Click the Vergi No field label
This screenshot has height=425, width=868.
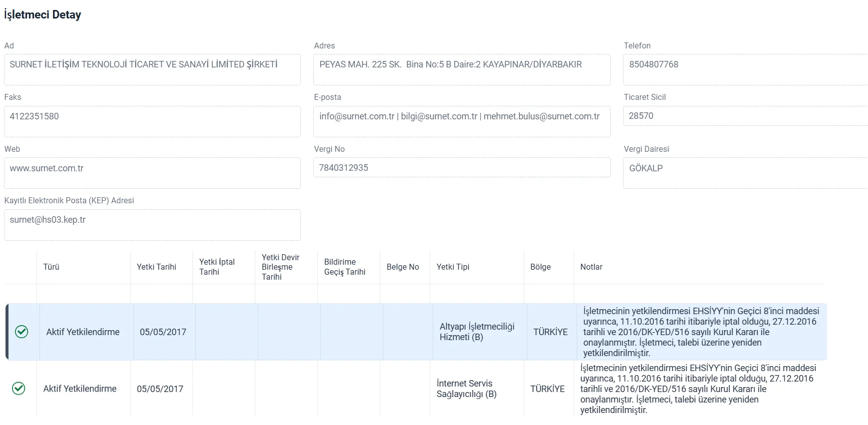[x=329, y=149]
